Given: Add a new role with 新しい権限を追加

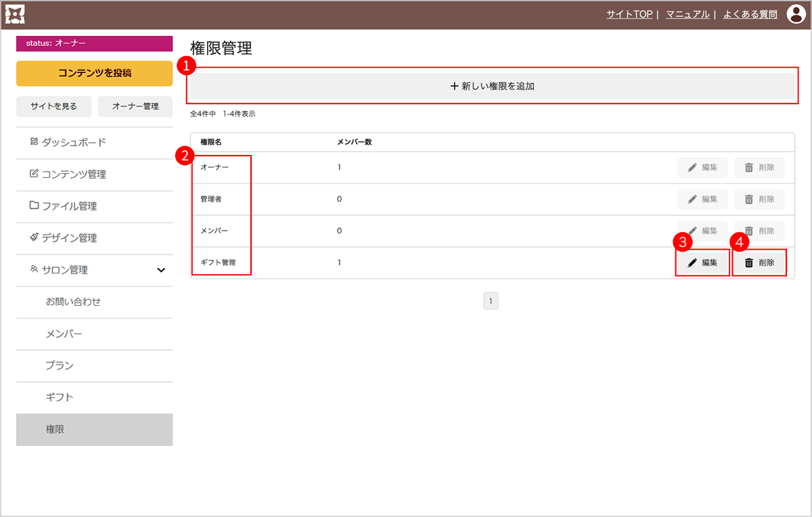Looking at the screenshot, I should point(492,86).
